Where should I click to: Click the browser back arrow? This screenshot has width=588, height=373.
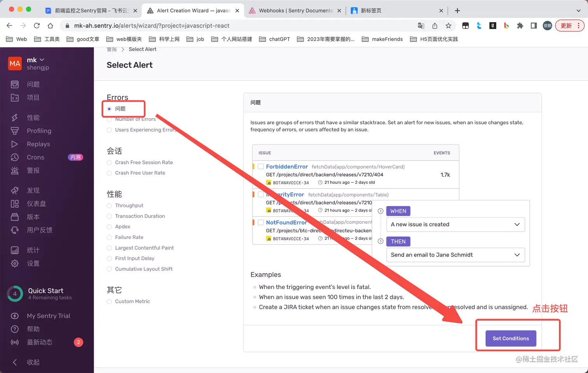coord(9,26)
